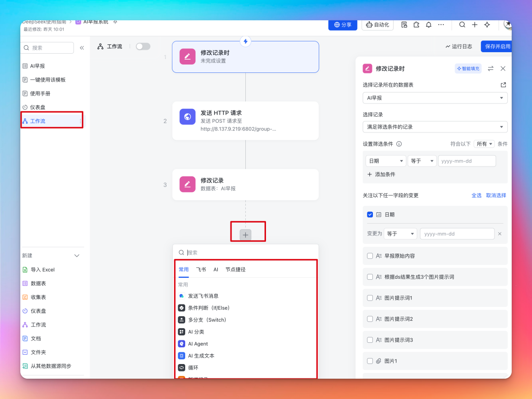Click the info icon beside 设置筛选条件
This screenshot has width=532, height=399.
[399, 144]
